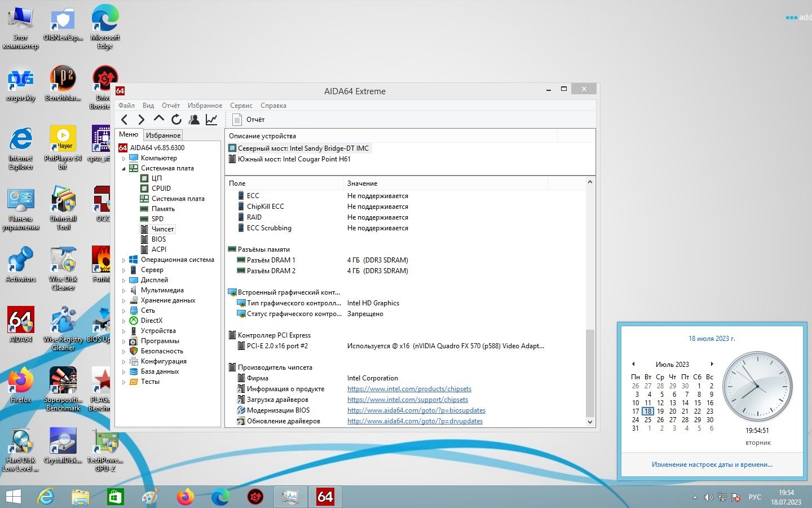The height and width of the screenshot is (508, 812).
Task: Open Firefox from the taskbar
Action: [185, 497]
